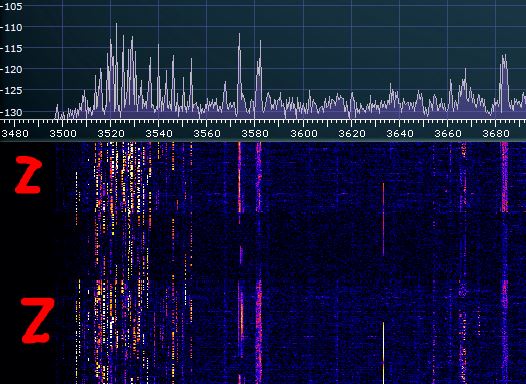Click the waterfall signal trace at 3573
This screenshot has width=526, height=384.
(x=240, y=178)
